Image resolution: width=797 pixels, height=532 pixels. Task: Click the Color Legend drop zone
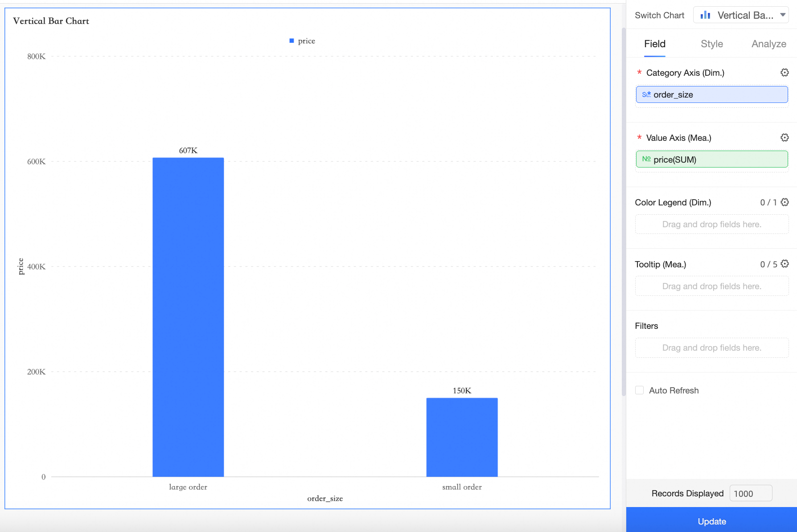pos(711,224)
